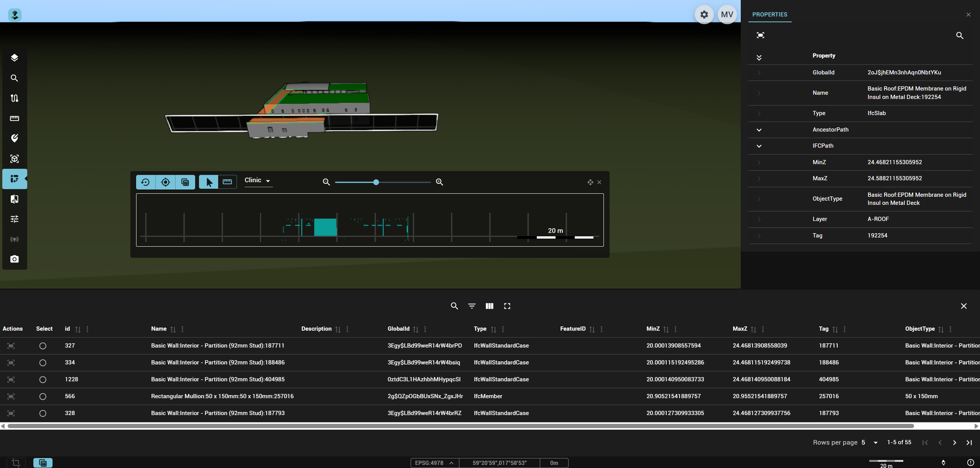Image resolution: width=980 pixels, height=468 pixels.
Task: Adjust the floorplan zoom slider
Action: (376, 182)
